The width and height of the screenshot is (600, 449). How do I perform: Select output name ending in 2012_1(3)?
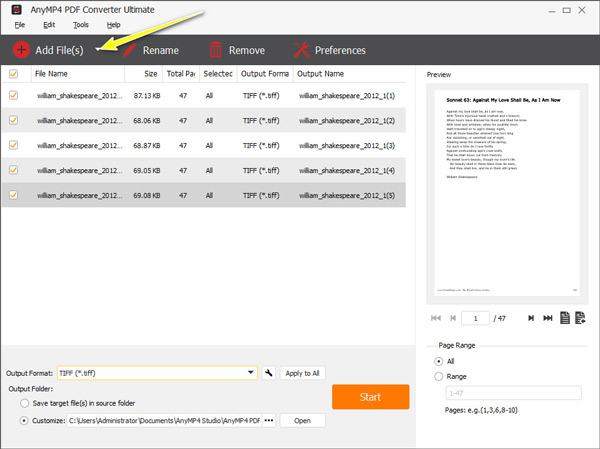(x=347, y=145)
